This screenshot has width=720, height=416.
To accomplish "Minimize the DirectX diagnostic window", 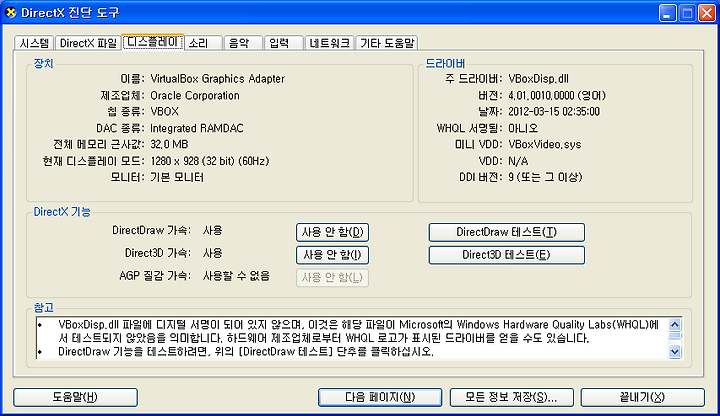I will pyautogui.click(x=667, y=13).
